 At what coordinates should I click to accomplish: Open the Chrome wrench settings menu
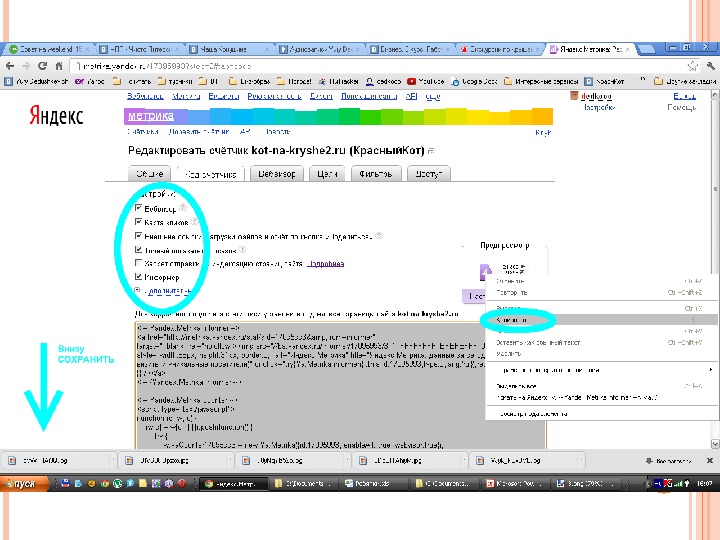(711, 66)
